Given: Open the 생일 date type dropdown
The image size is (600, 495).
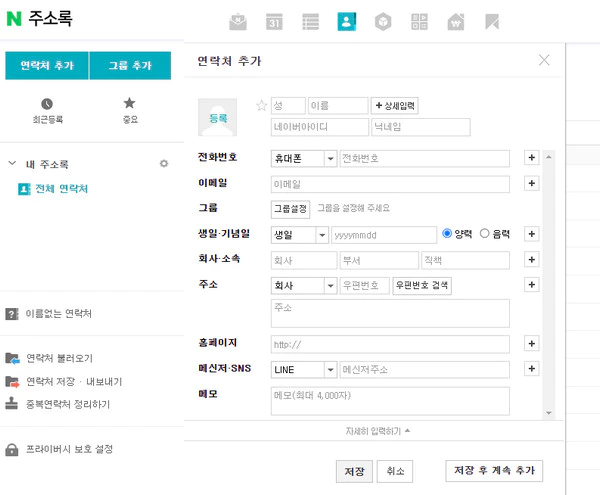Looking at the screenshot, I should [x=300, y=234].
